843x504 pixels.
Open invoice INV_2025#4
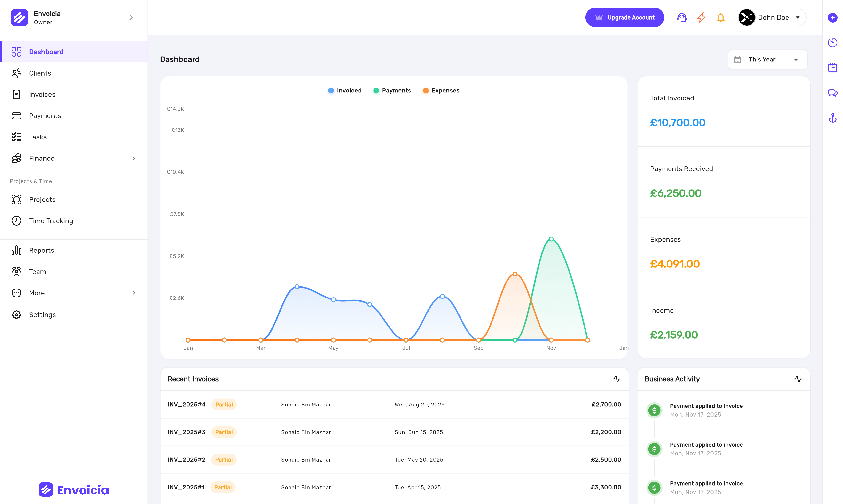click(187, 405)
